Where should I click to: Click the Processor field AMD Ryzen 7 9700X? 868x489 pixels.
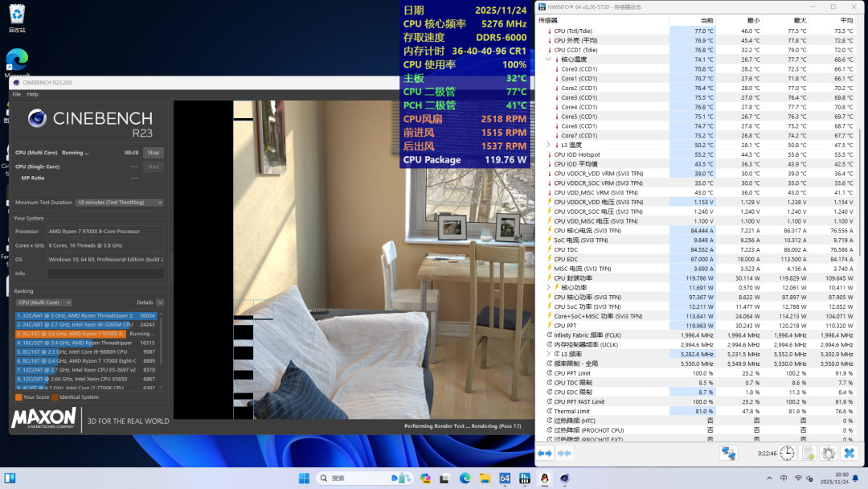click(105, 232)
